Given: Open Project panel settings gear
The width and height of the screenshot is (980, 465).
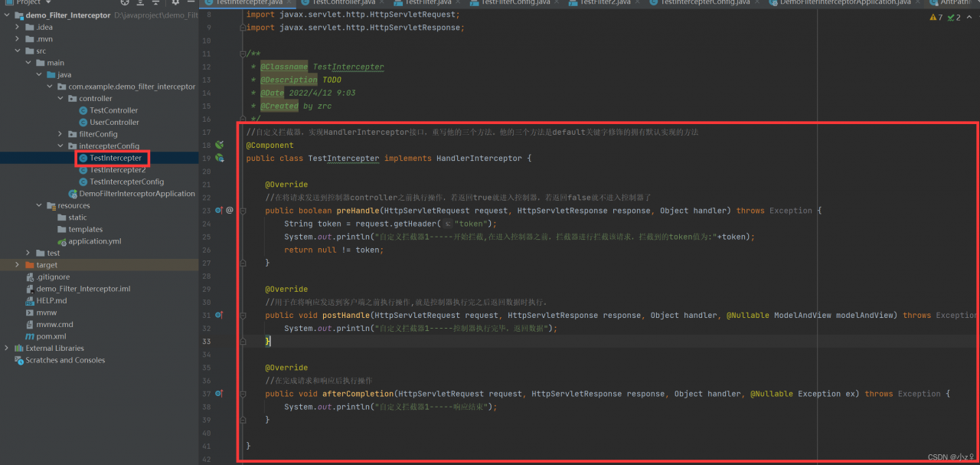Looking at the screenshot, I should [x=175, y=2].
